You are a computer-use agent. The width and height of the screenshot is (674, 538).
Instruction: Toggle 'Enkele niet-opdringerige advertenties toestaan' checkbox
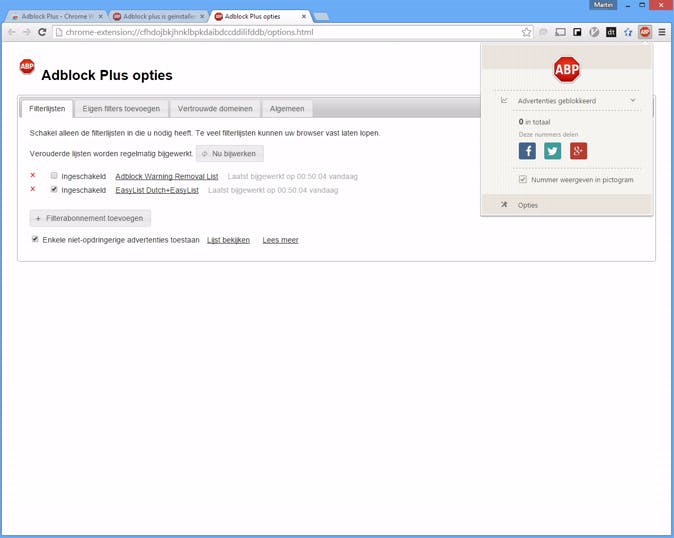point(35,239)
